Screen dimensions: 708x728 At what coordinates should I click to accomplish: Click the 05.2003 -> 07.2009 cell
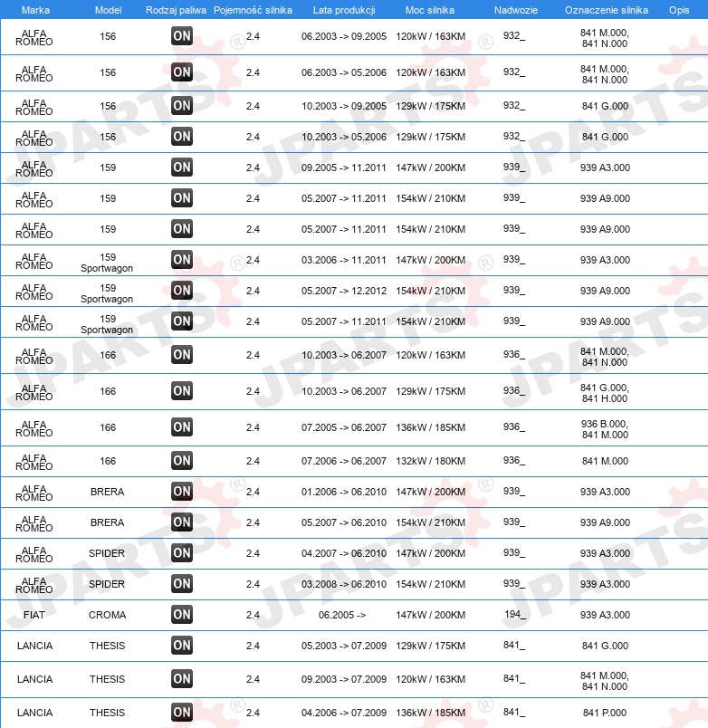click(x=343, y=646)
